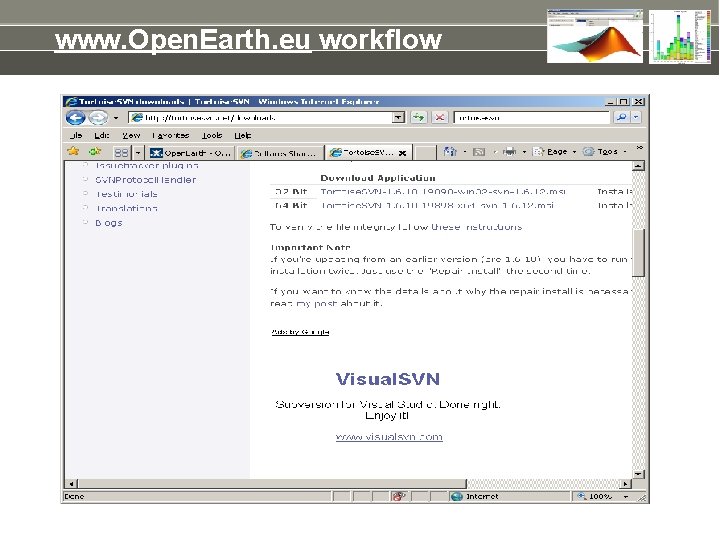Click the vertical scrollbar thumb
This screenshot has width=720, height=540.
pos(638,253)
